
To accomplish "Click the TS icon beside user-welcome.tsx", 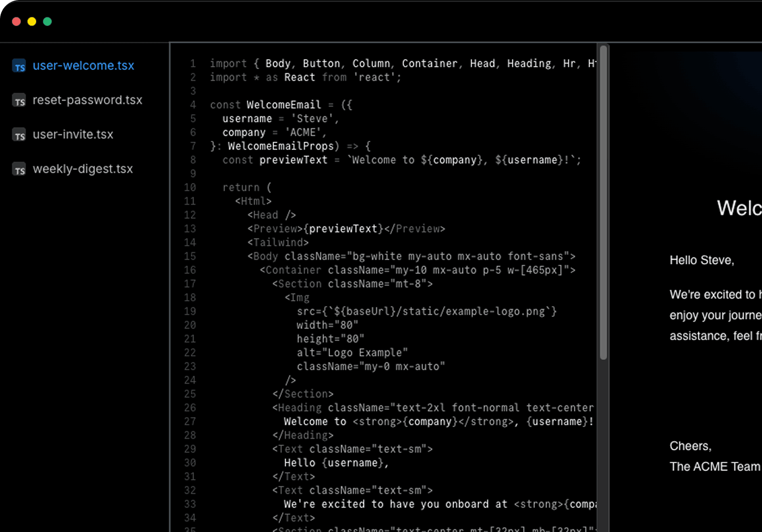I will click(x=19, y=66).
